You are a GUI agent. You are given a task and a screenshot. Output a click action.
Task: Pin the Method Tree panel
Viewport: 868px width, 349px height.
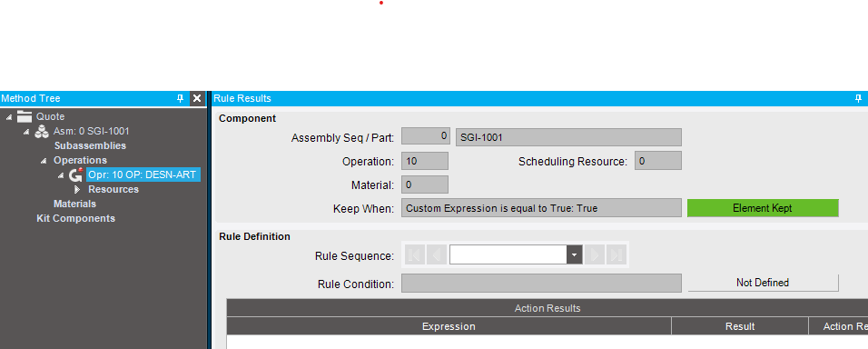[x=180, y=98]
